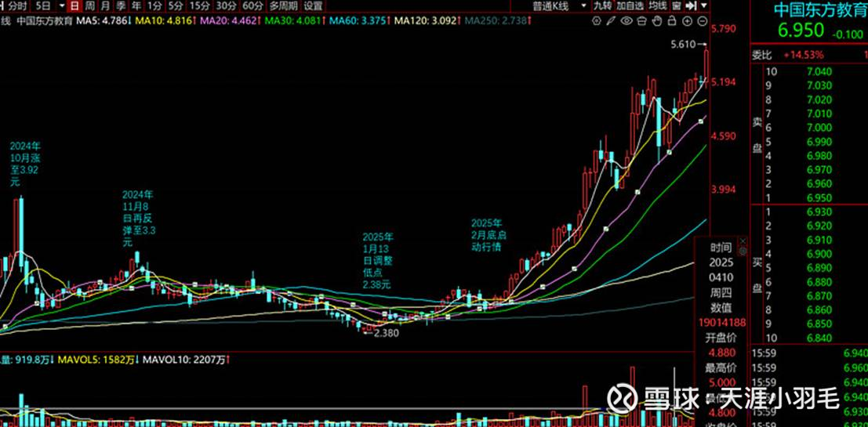Click the MAVOL5: 1582万 volume label
The height and width of the screenshot is (427, 868).
(x=96, y=360)
